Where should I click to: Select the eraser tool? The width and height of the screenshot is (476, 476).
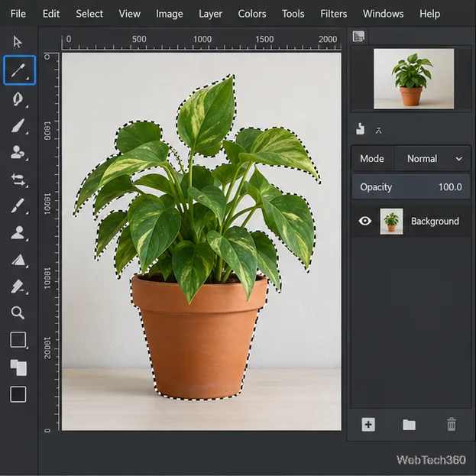pos(18,287)
